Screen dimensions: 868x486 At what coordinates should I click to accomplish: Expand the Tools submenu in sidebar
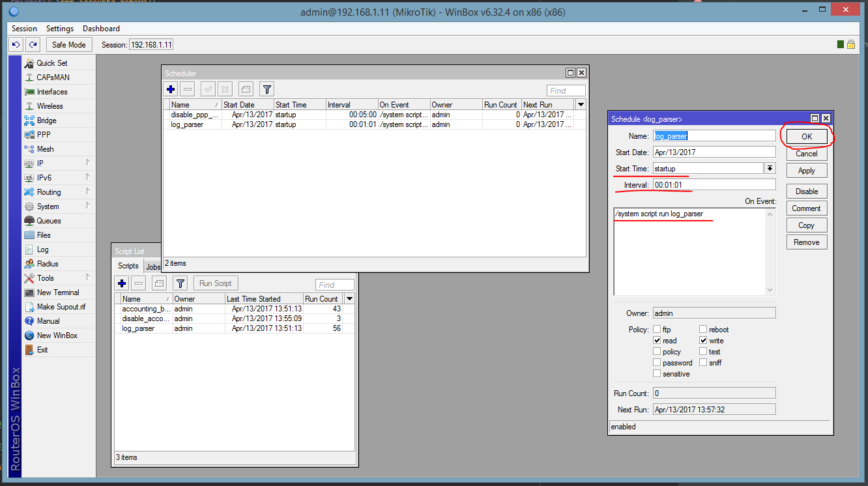(87, 278)
